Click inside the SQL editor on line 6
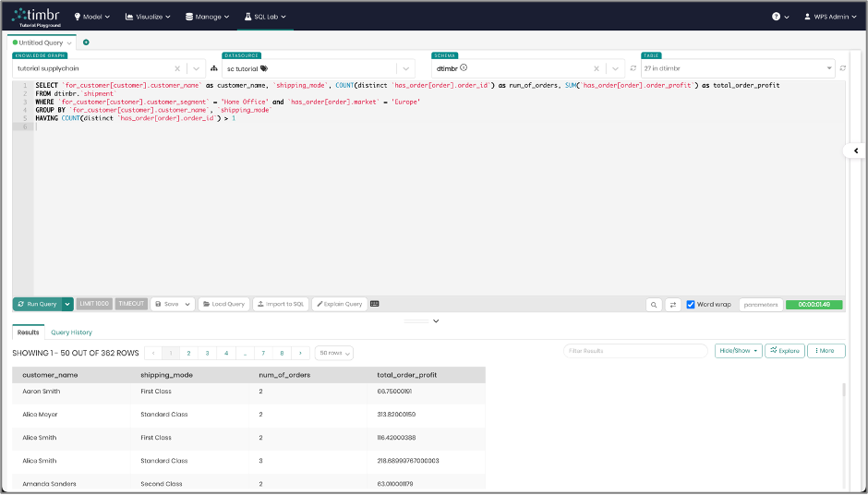 [x=438, y=127]
